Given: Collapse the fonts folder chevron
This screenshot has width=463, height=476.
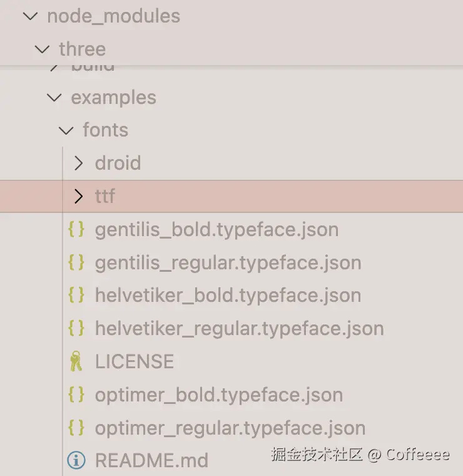Looking at the screenshot, I should point(66,130).
